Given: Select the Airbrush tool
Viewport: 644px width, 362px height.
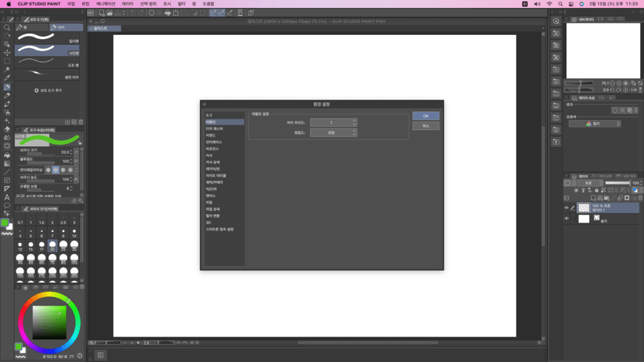Looking at the screenshot, I should (7, 112).
